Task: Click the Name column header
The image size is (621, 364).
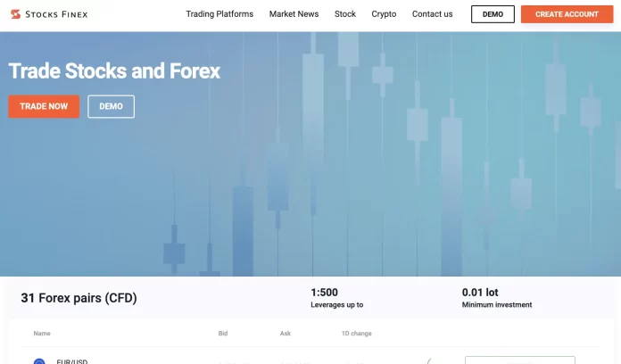Action: click(42, 334)
